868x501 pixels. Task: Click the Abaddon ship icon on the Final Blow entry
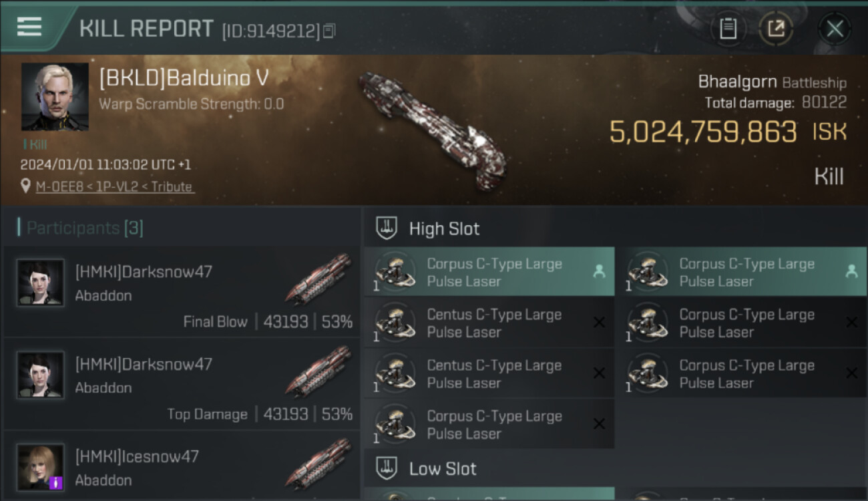[x=318, y=279]
